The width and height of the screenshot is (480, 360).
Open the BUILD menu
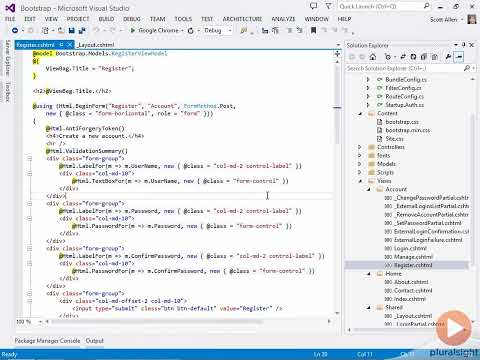pos(106,19)
